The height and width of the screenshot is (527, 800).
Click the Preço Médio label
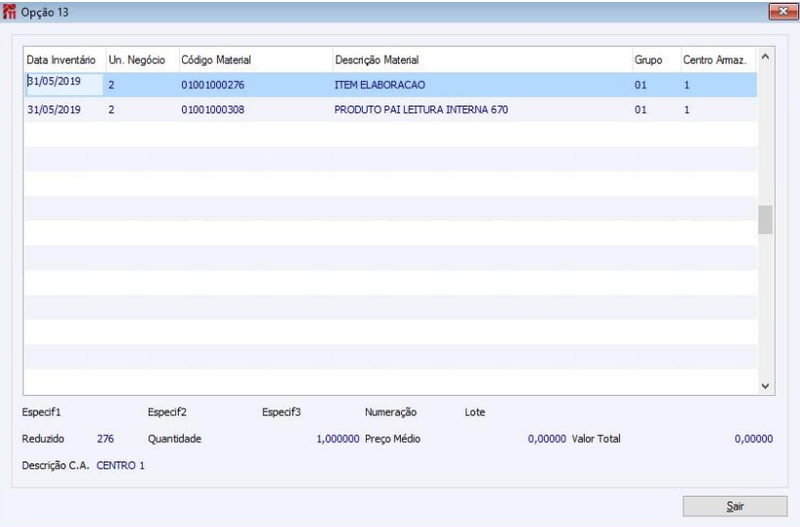(x=393, y=439)
